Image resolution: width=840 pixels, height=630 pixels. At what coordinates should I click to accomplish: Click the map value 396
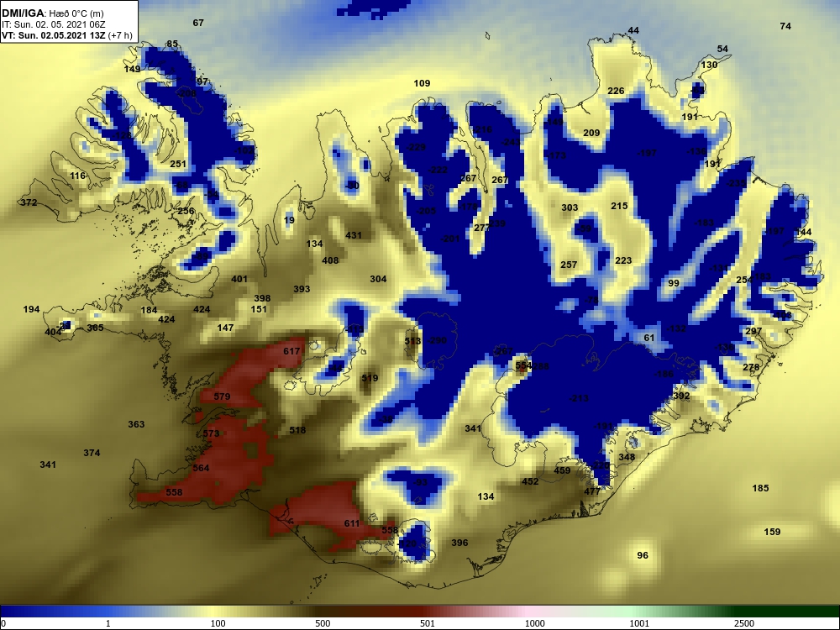coord(459,543)
